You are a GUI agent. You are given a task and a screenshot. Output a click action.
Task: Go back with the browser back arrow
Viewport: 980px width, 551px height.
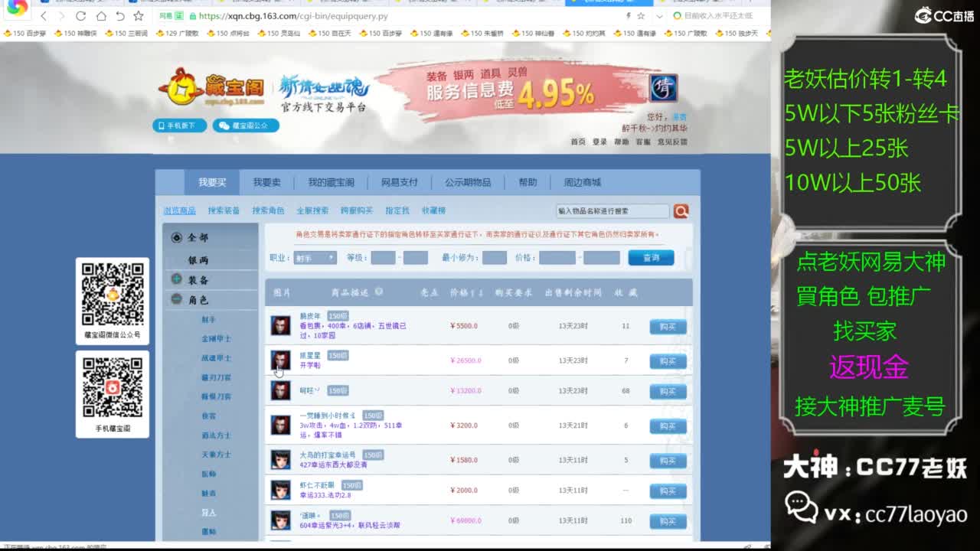[44, 16]
